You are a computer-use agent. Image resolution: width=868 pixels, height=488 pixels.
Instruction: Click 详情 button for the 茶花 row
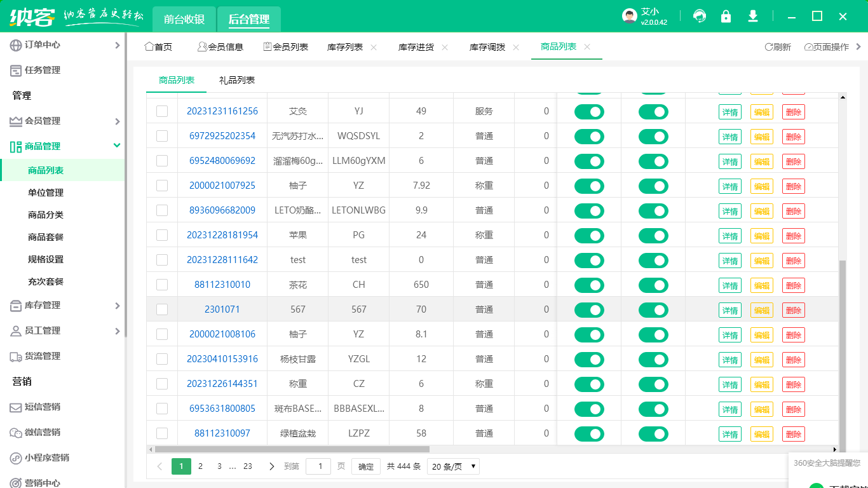[729, 285]
